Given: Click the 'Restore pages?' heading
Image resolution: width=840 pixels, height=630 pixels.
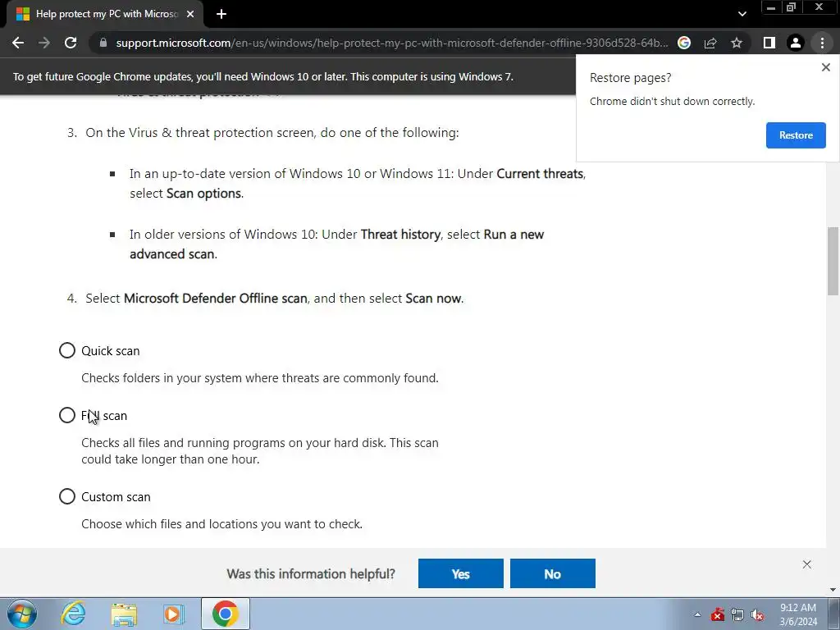Looking at the screenshot, I should (x=630, y=78).
